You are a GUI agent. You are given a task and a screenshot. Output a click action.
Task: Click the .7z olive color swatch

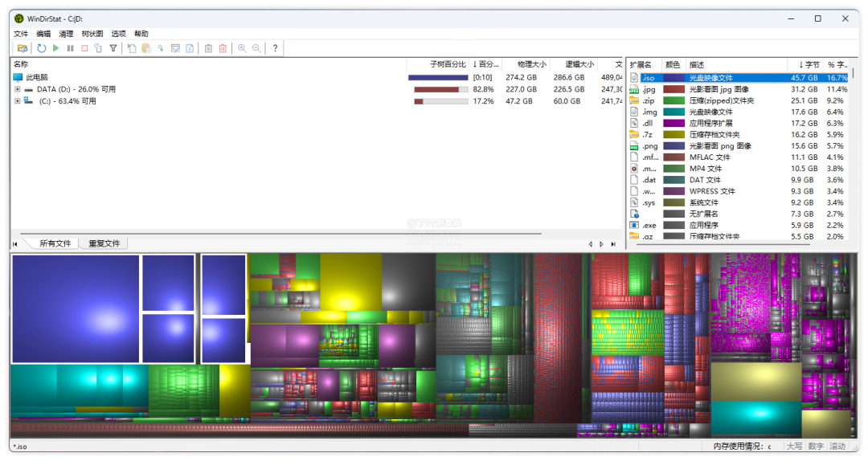pos(674,134)
